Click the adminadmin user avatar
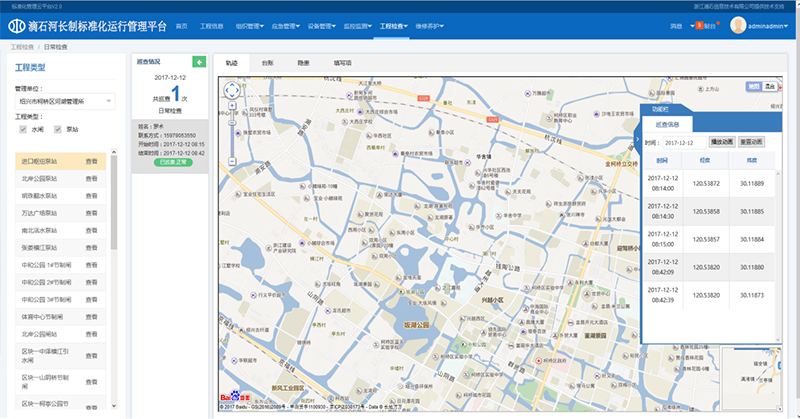This screenshot has height=419, width=800. (738, 26)
